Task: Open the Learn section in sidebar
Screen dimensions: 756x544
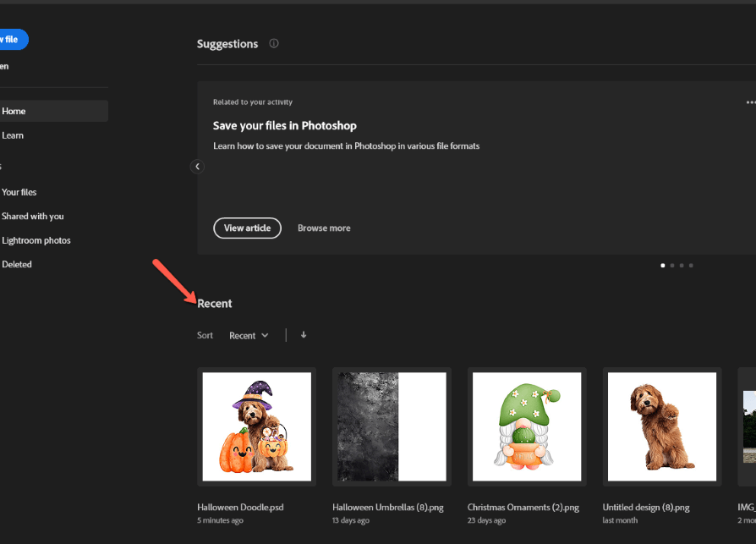Action: click(x=13, y=135)
